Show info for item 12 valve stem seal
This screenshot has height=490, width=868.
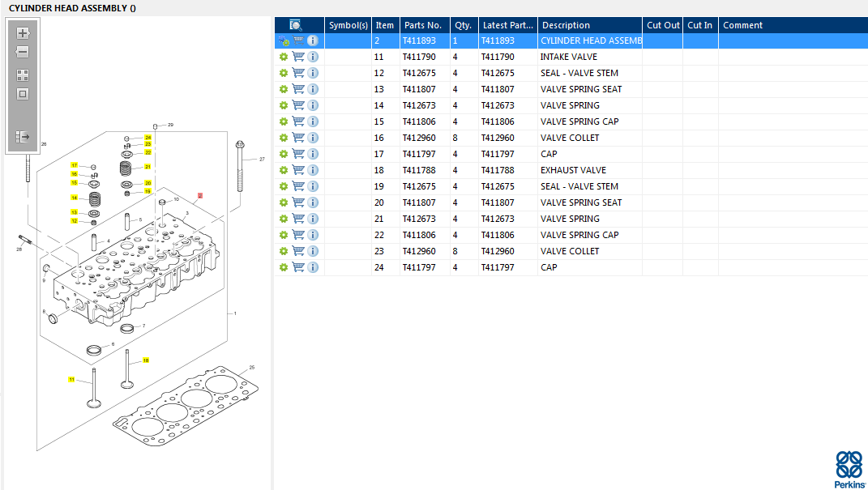coord(313,72)
